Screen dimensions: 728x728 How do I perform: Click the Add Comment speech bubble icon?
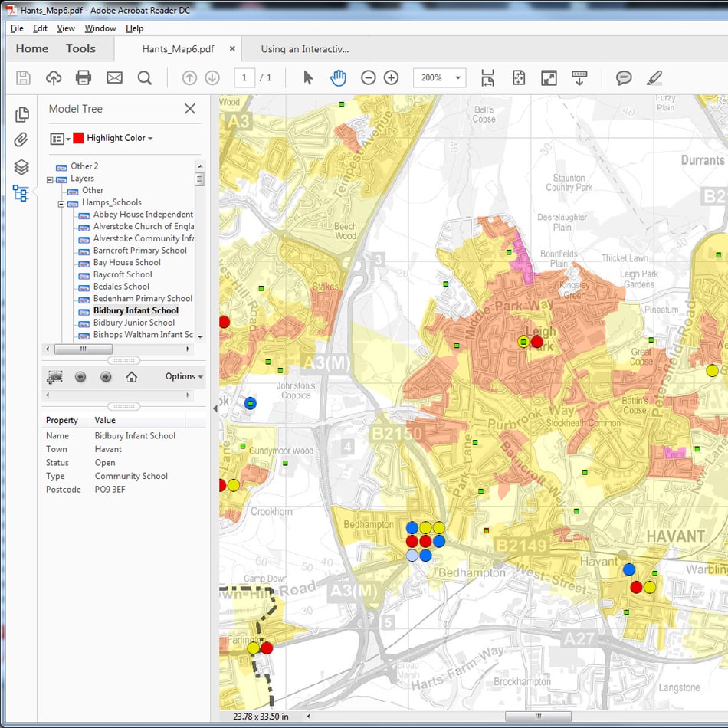coord(624,77)
